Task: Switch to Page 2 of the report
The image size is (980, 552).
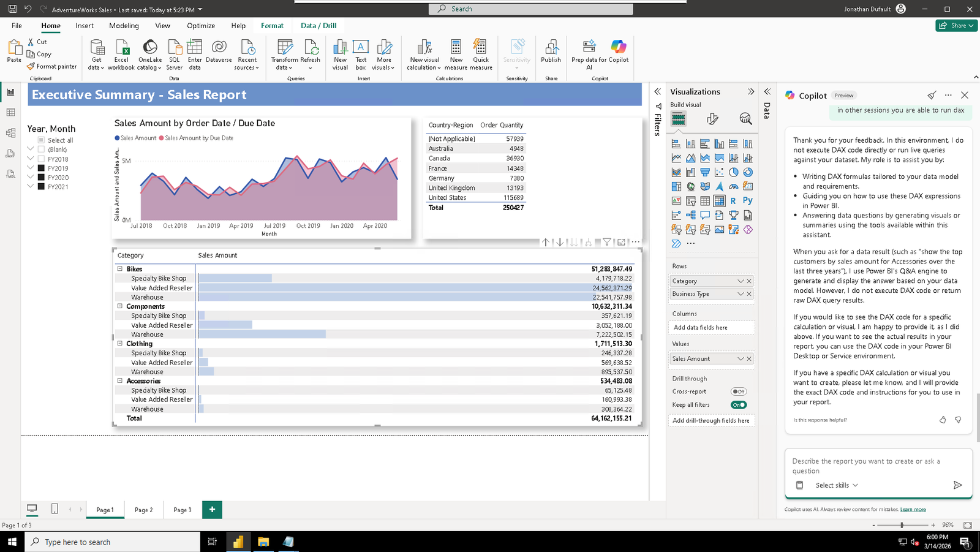Action: 143,509
